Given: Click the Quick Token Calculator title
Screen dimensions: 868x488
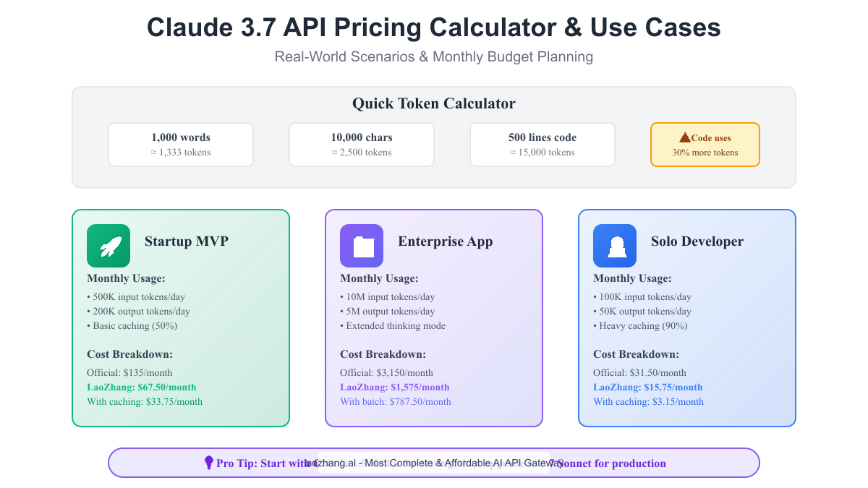Looking at the screenshot, I should click(x=434, y=103).
